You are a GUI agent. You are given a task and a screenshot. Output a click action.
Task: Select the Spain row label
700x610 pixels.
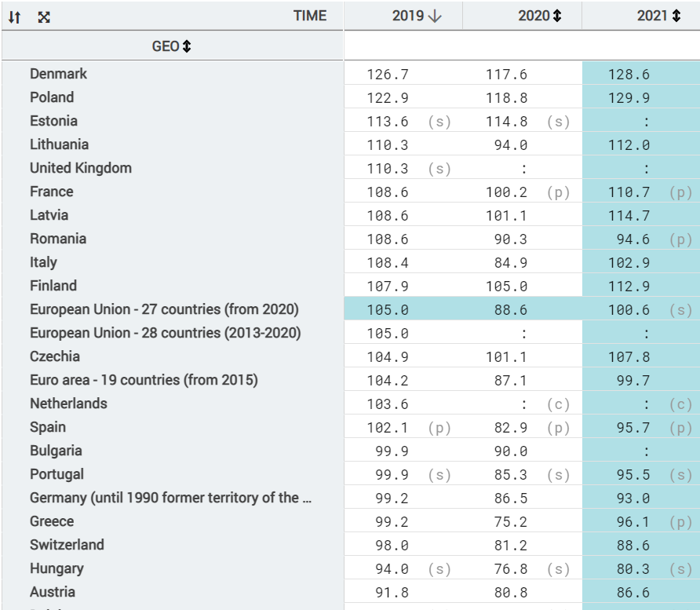[48, 427]
